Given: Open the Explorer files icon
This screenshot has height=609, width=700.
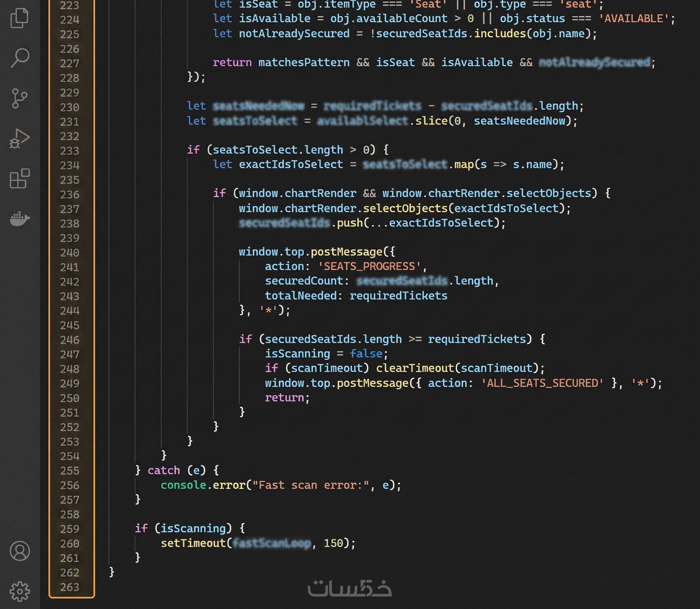Looking at the screenshot, I should (x=20, y=18).
